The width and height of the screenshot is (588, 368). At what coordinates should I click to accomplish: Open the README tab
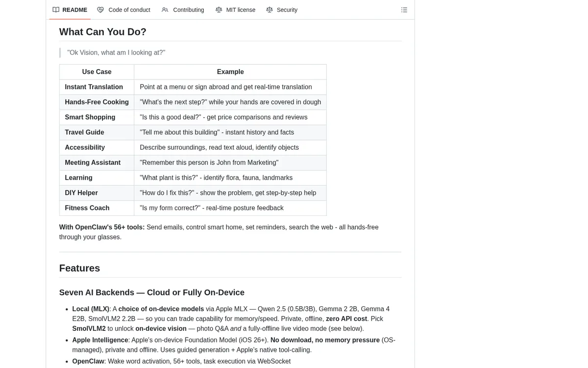[70, 10]
